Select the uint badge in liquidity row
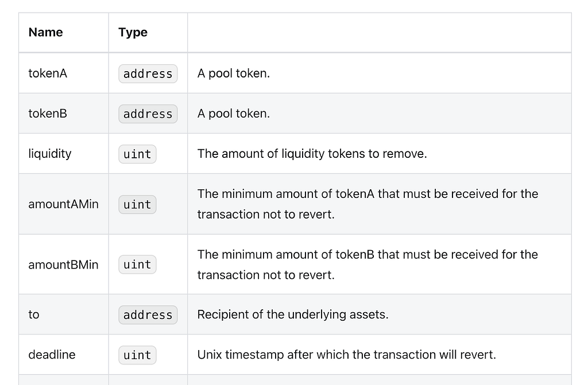 (x=137, y=154)
